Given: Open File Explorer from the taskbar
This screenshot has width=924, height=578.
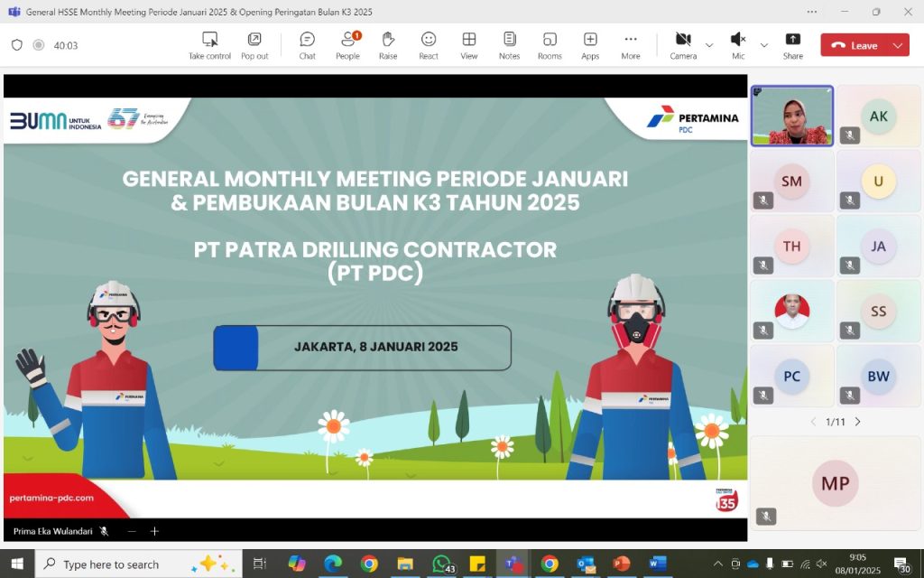Looking at the screenshot, I should point(405,564).
